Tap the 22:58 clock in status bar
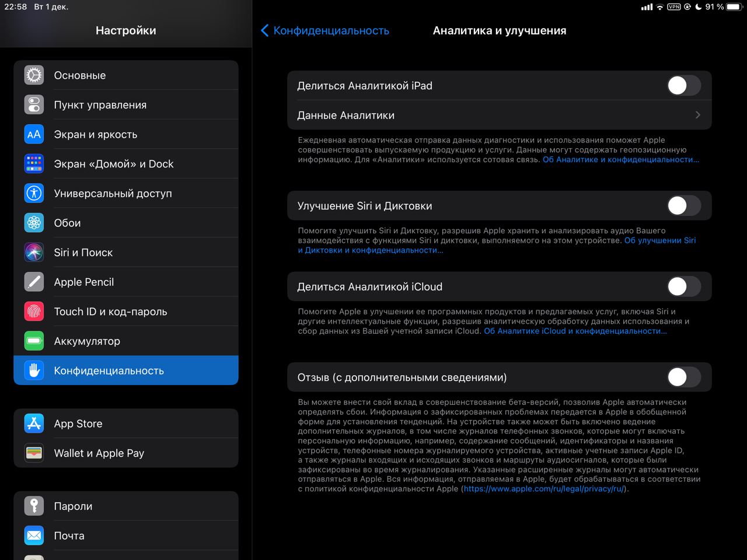747x560 pixels. [16, 7]
